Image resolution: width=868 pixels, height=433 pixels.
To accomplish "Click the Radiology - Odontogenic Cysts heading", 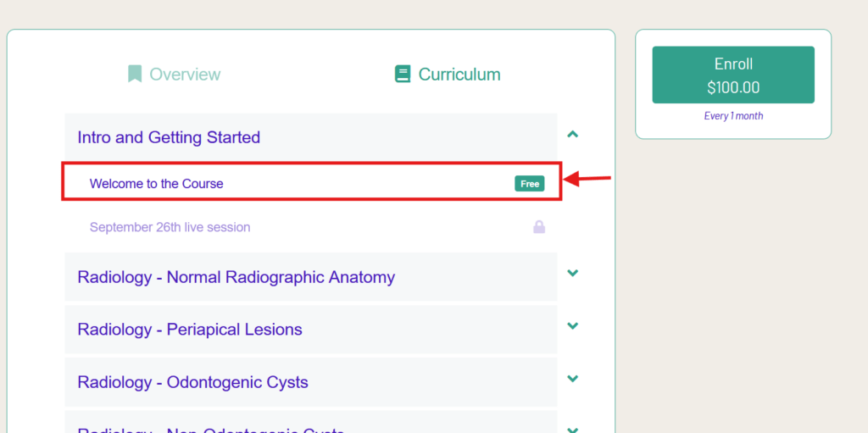I will click(x=192, y=382).
